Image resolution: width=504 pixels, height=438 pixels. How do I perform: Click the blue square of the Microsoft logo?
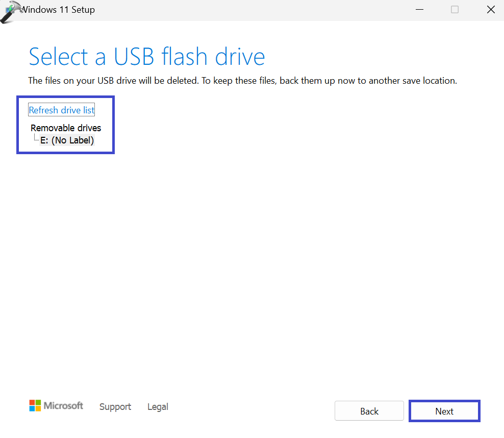pos(32,408)
